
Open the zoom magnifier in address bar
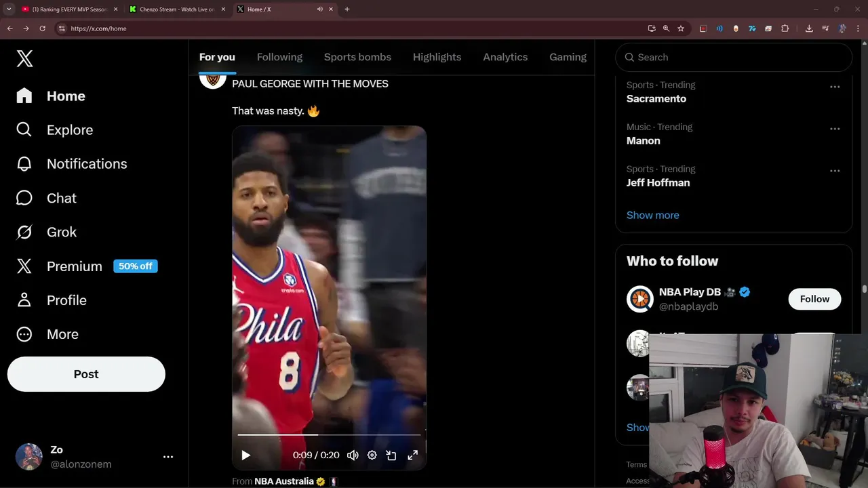[666, 28]
